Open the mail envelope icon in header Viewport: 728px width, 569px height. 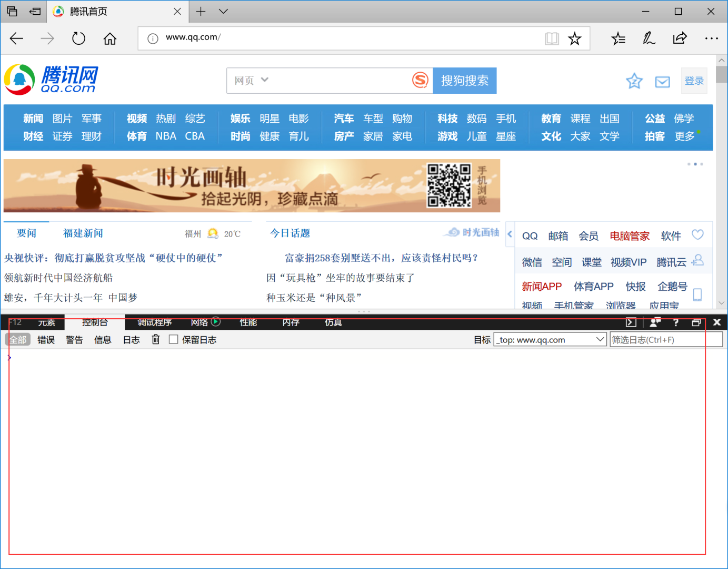(662, 82)
